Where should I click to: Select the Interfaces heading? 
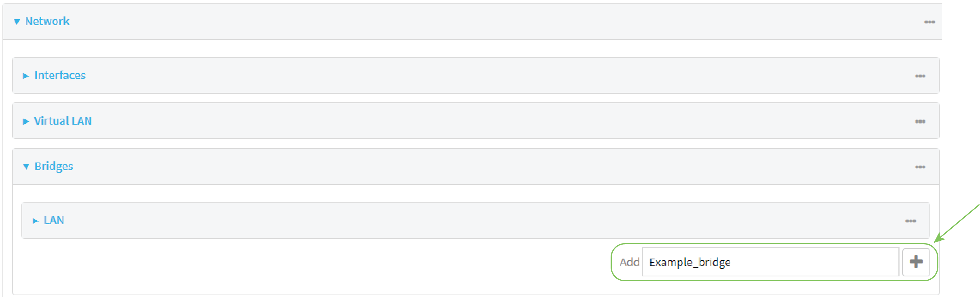point(60,76)
